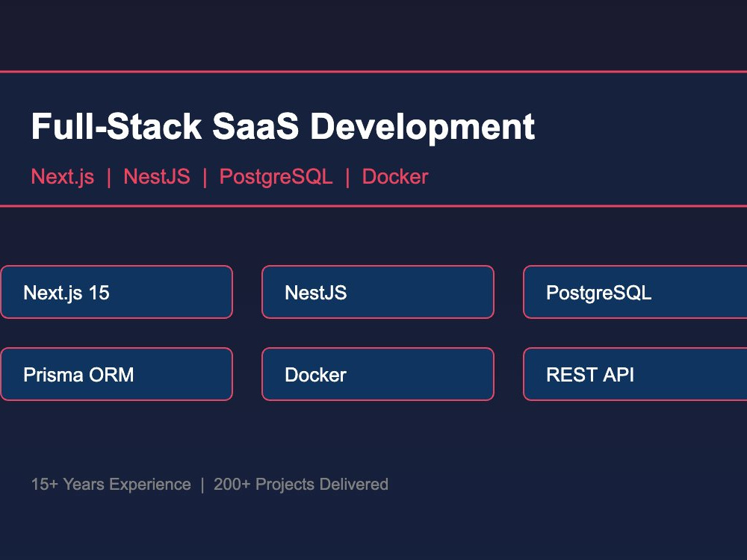Click the word SaaS in the heading
747x560 pixels.
[x=255, y=127]
